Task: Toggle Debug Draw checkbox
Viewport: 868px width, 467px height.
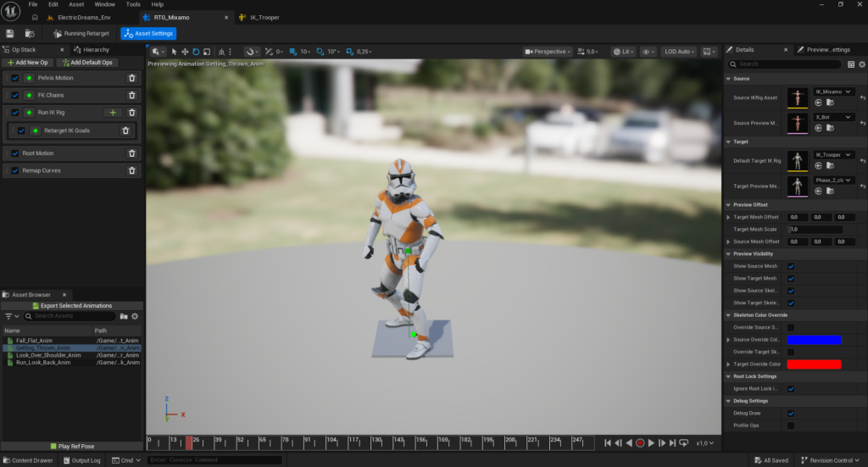Action: pos(791,414)
